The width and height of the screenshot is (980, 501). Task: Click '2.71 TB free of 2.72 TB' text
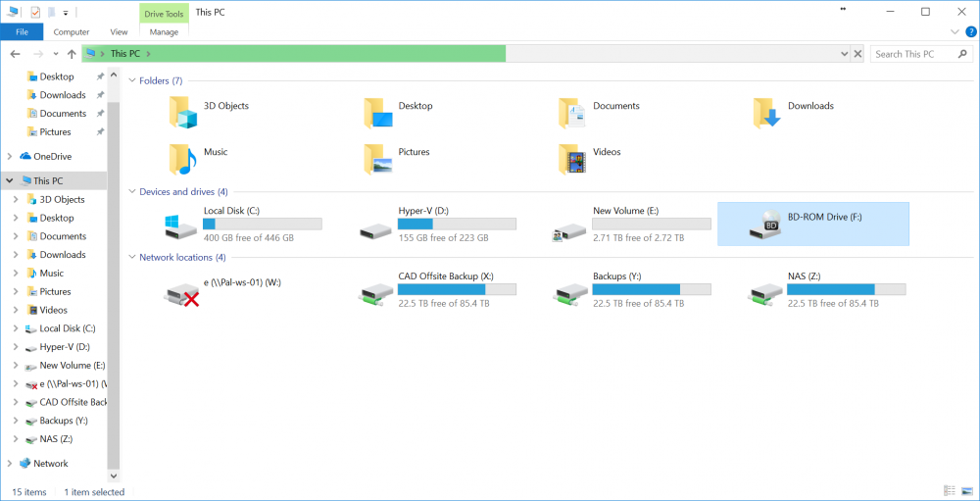tap(638, 238)
